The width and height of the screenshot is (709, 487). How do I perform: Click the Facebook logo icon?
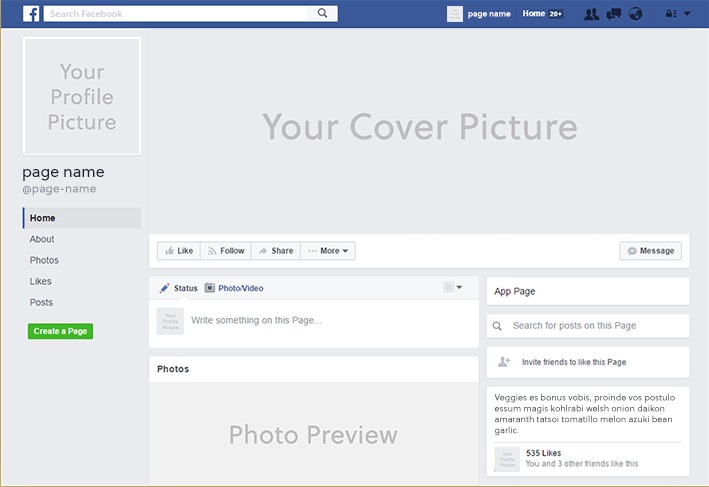point(31,14)
